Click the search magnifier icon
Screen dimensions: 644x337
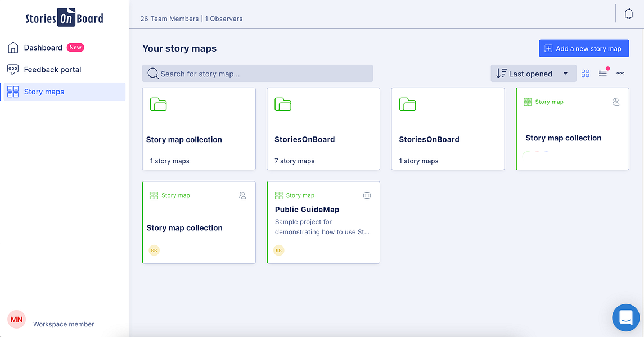click(153, 74)
